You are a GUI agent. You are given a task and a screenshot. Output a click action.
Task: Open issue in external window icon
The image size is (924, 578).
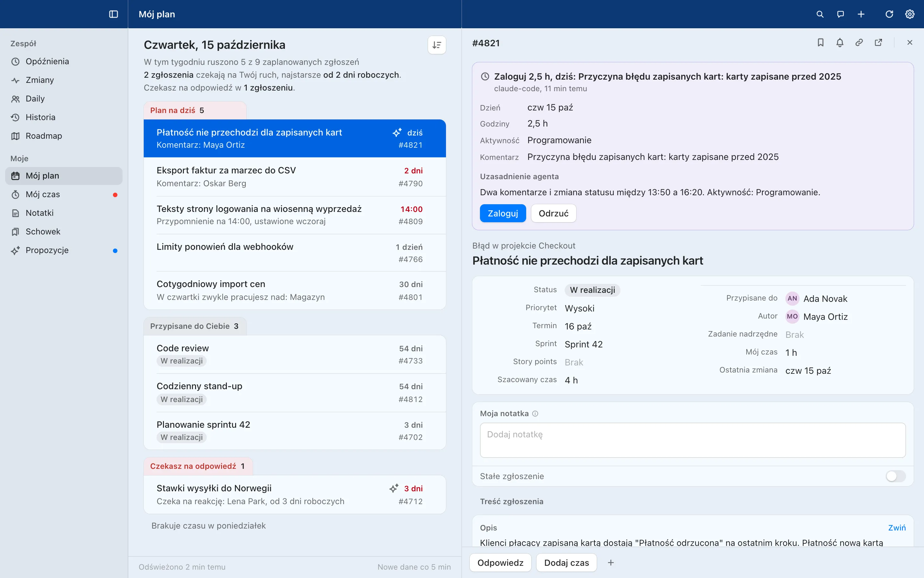point(878,42)
